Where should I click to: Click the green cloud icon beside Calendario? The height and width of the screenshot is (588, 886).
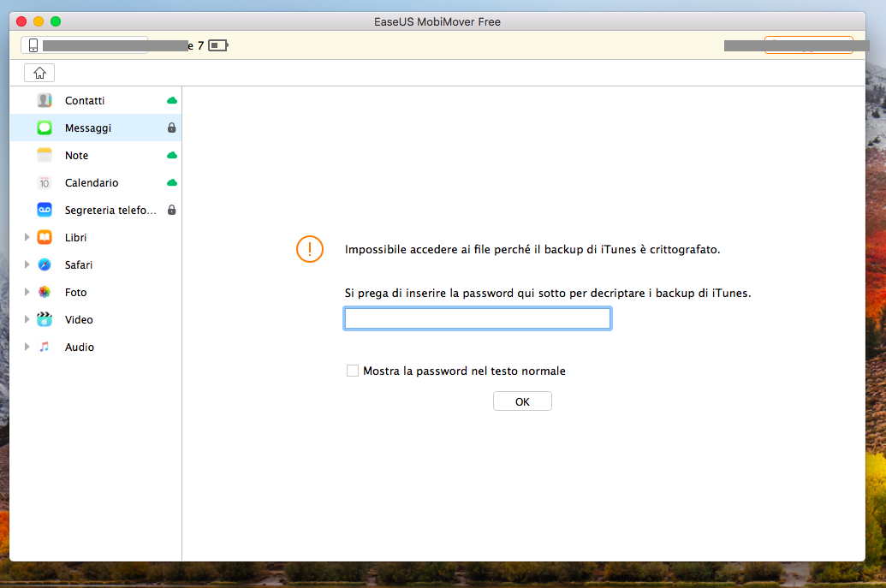click(x=172, y=183)
